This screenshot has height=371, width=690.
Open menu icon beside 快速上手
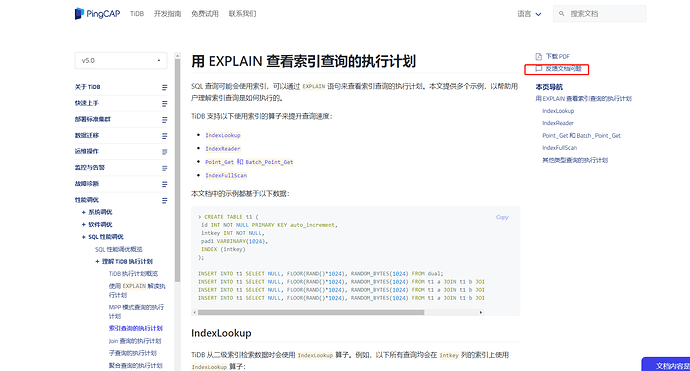coord(164,103)
